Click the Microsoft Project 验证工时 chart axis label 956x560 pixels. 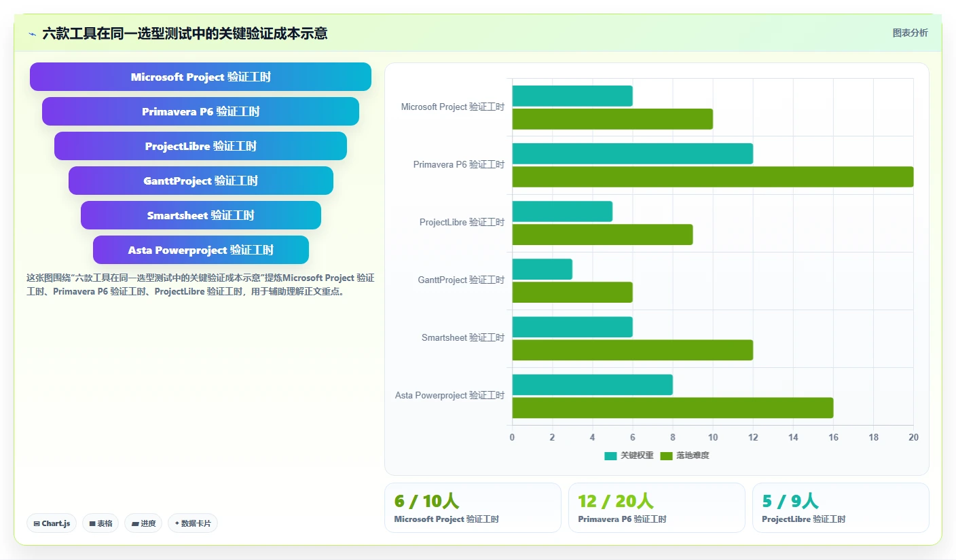(x=453, y=107)
